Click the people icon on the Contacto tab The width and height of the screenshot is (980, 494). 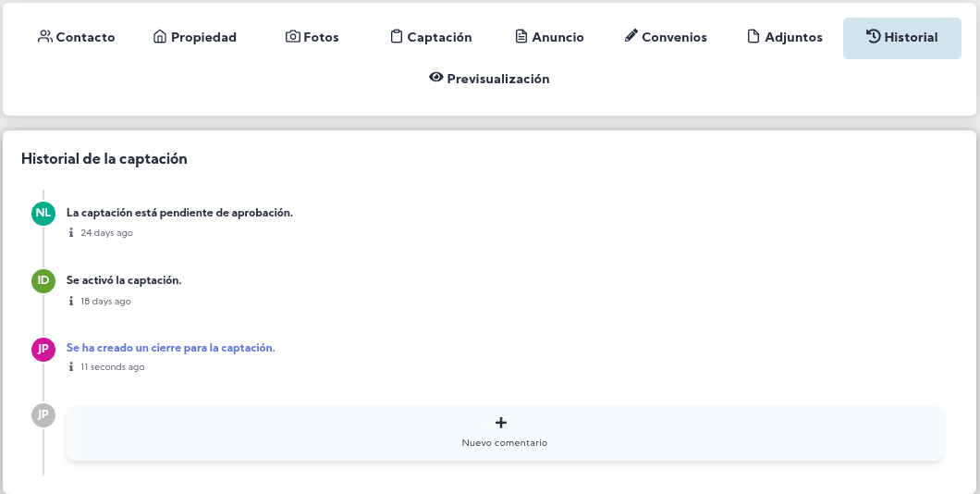(44, 37)
